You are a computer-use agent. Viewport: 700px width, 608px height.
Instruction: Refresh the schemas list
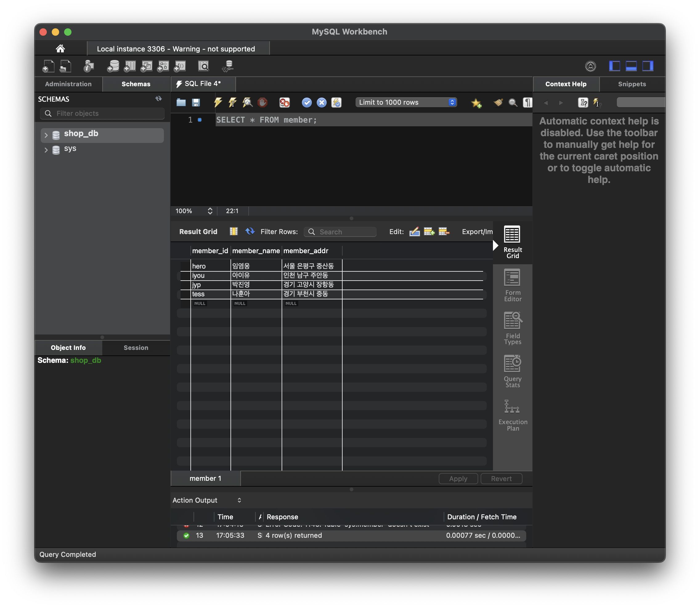point(158,99)
